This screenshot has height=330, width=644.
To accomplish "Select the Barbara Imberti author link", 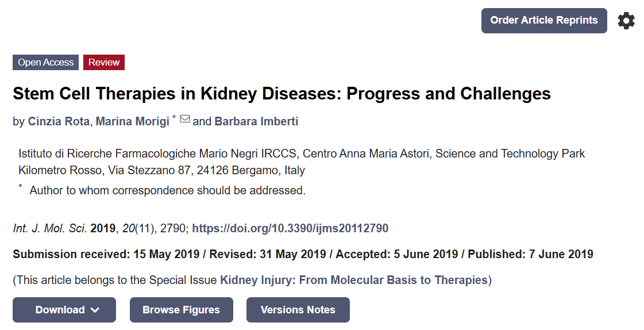I will click(x=256, y=121).
